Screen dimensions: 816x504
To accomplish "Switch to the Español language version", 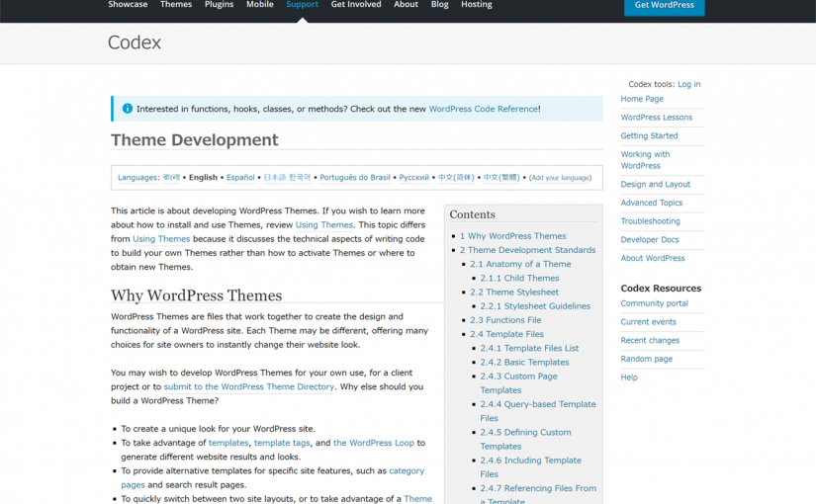I will coord(240,177).
